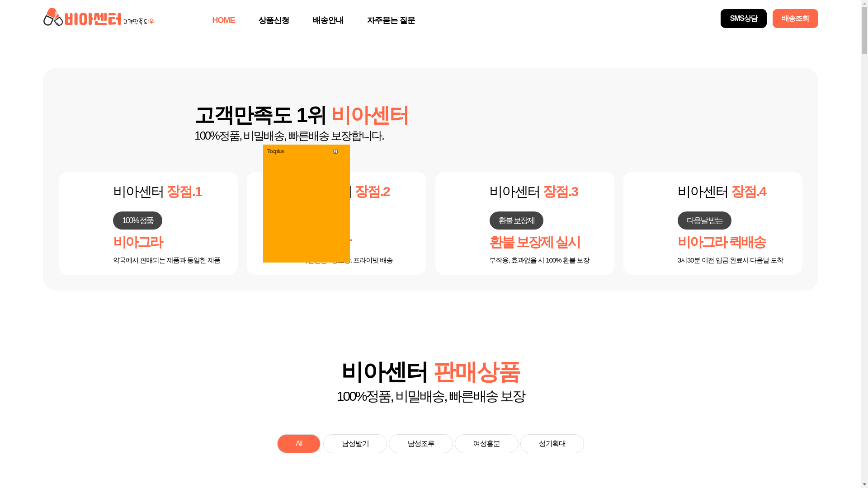Click the 환불 보장제 실시 text

535,242
